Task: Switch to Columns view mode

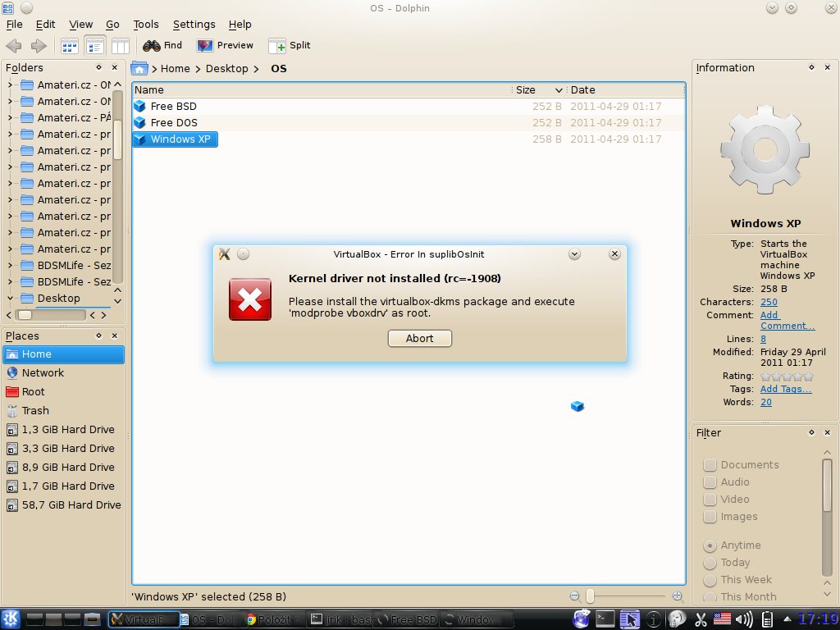Action: (121, 47)
